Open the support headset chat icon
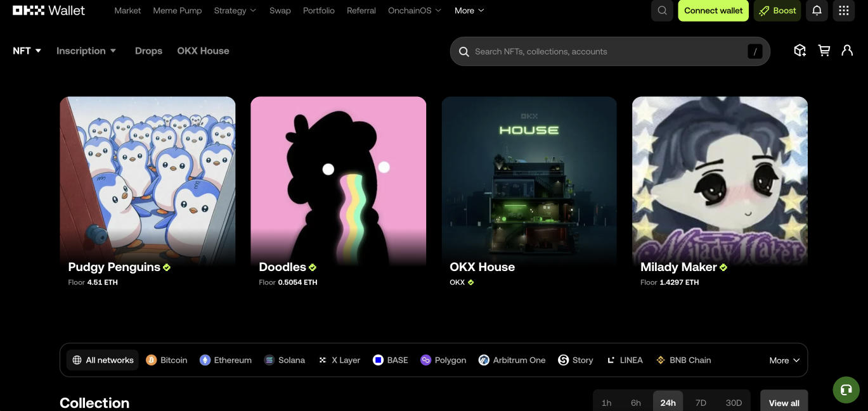868x411 pixels. 846,390
